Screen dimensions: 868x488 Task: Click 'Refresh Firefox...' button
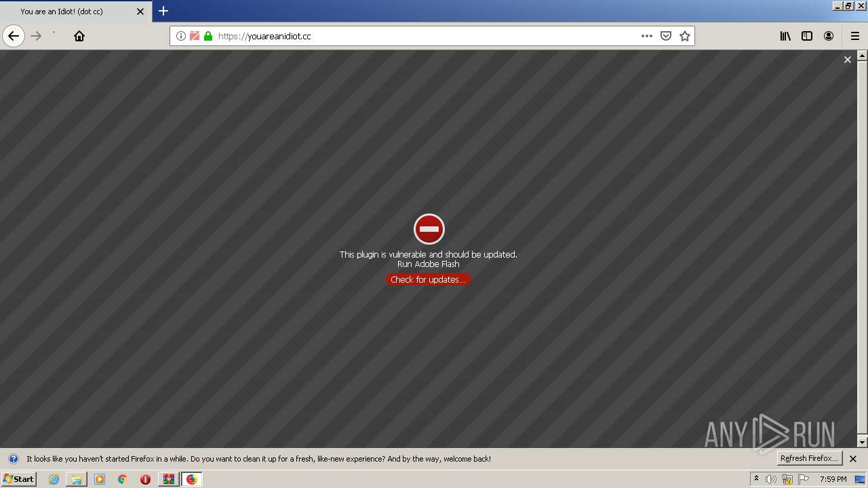tap(810, 458)
